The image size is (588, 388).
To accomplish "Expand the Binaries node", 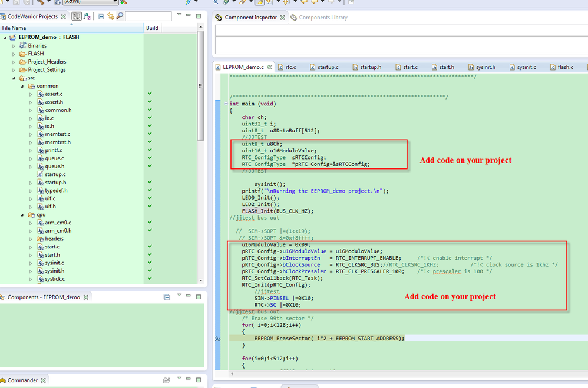I will click(14, 46).
